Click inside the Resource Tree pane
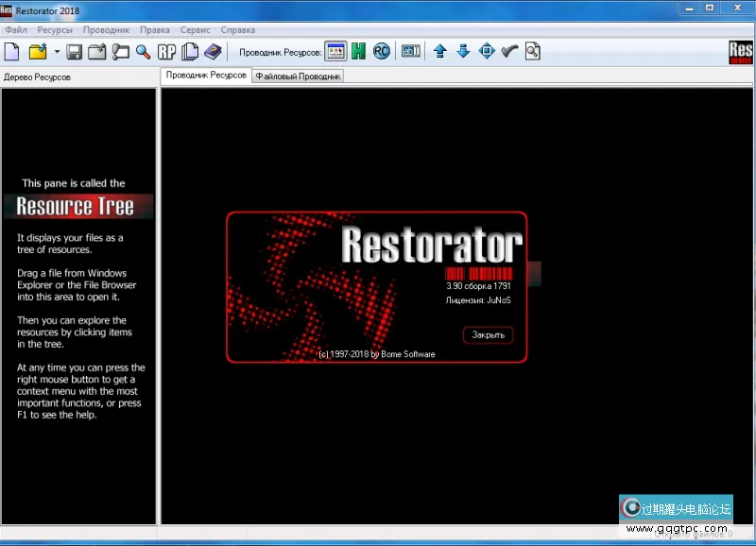 [77, 463]
